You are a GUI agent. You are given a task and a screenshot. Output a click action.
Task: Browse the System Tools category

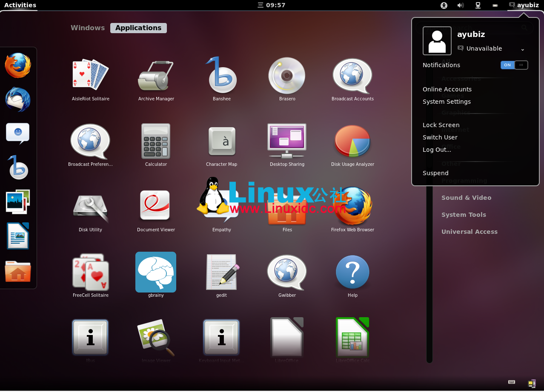coord(464,215)
